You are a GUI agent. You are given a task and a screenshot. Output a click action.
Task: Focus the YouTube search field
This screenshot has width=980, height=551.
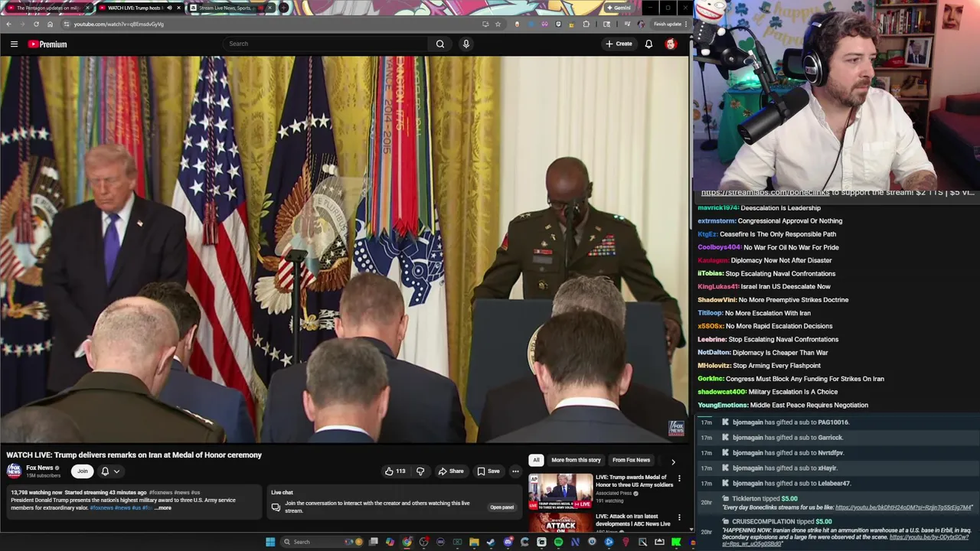tap(325, 44)
